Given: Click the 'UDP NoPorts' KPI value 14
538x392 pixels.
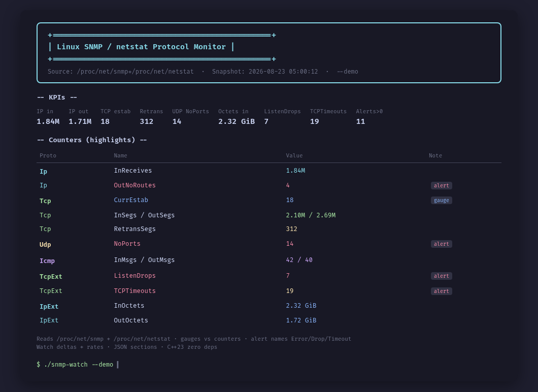Looking at the screenshot, I should tap(177, 121).
